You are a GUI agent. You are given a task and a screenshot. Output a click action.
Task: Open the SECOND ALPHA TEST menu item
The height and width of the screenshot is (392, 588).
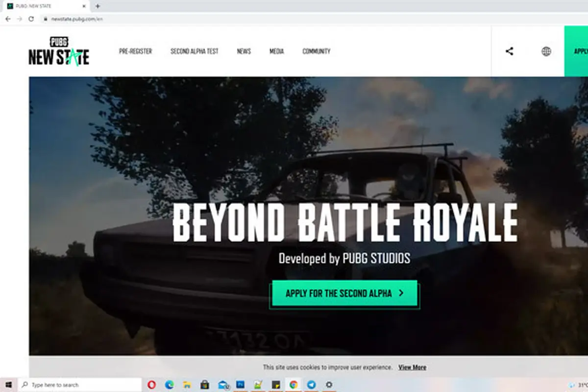[195, 51]
